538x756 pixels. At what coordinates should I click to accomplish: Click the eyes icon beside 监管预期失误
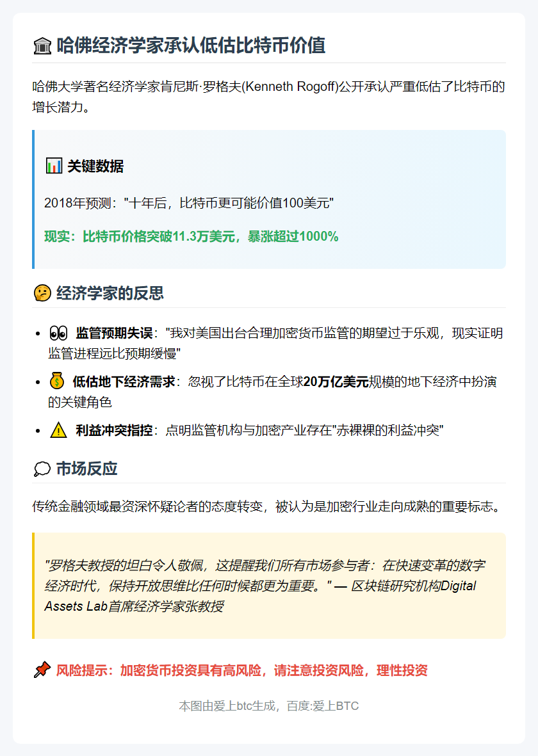(x=59, y=331)
